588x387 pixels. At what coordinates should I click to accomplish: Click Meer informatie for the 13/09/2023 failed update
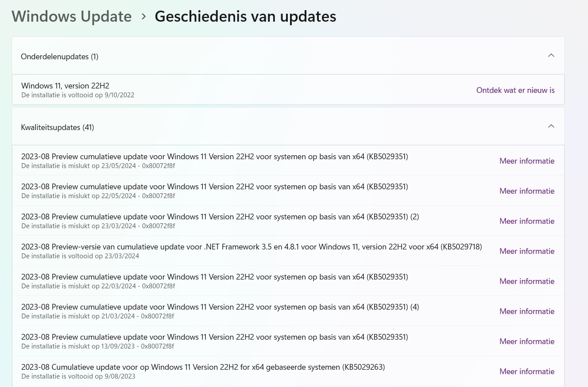click(527, 341)
